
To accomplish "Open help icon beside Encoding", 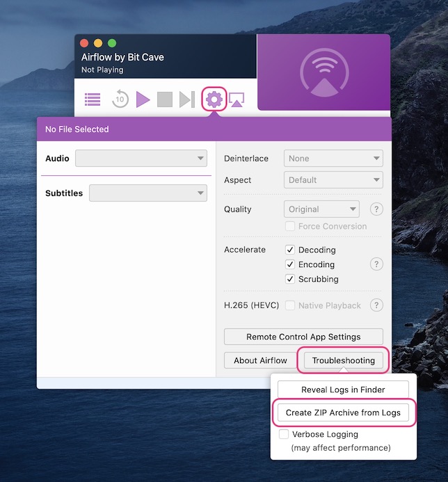I will (x=376, y=264).
